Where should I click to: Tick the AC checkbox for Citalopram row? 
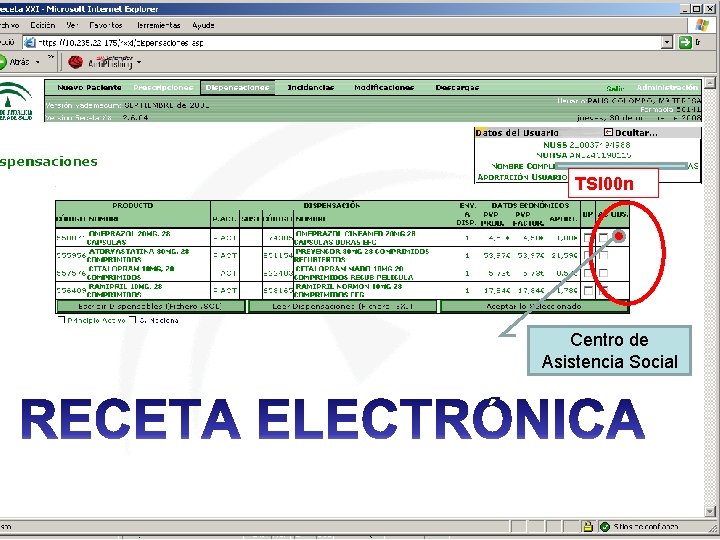point(603,273)
